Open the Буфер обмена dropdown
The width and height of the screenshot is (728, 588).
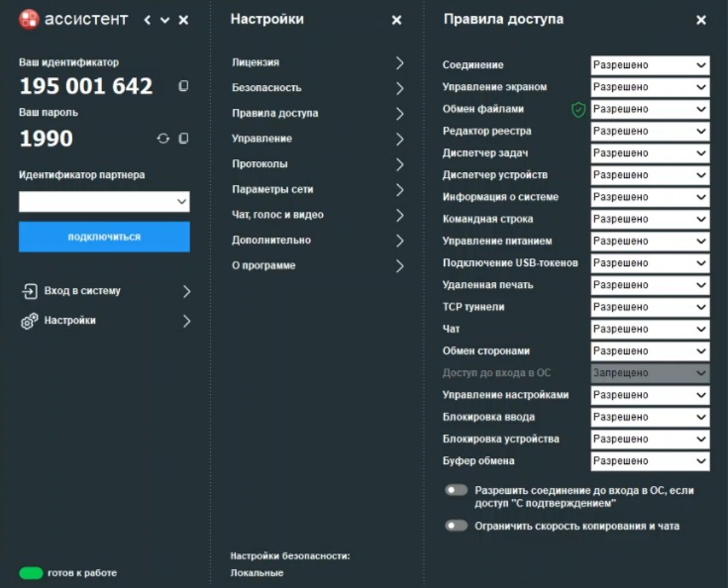[650, 461]
